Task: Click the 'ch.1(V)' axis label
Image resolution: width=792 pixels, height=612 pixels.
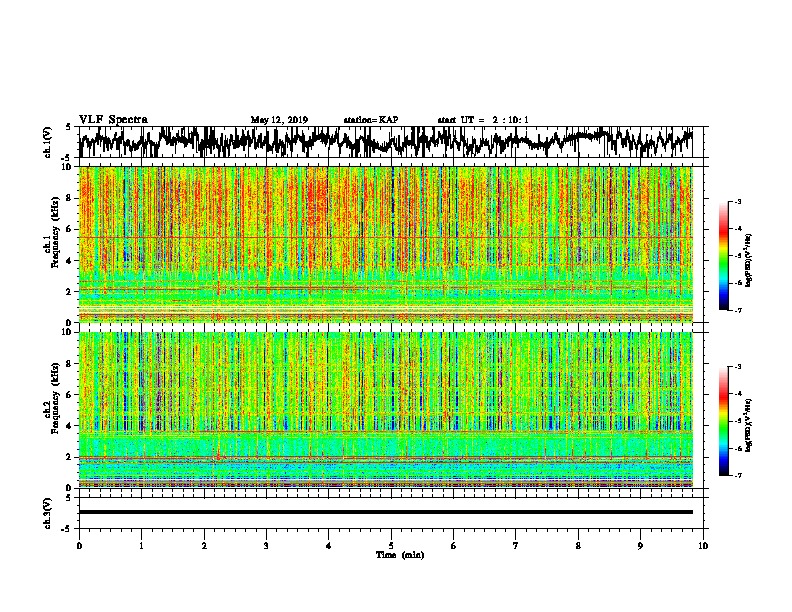Action: click(x=47, y=142)
